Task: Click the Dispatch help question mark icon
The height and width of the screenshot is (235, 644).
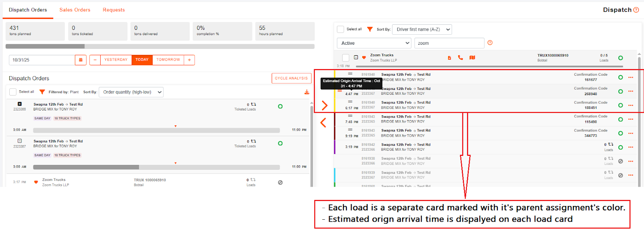Action: pos(636,10)
